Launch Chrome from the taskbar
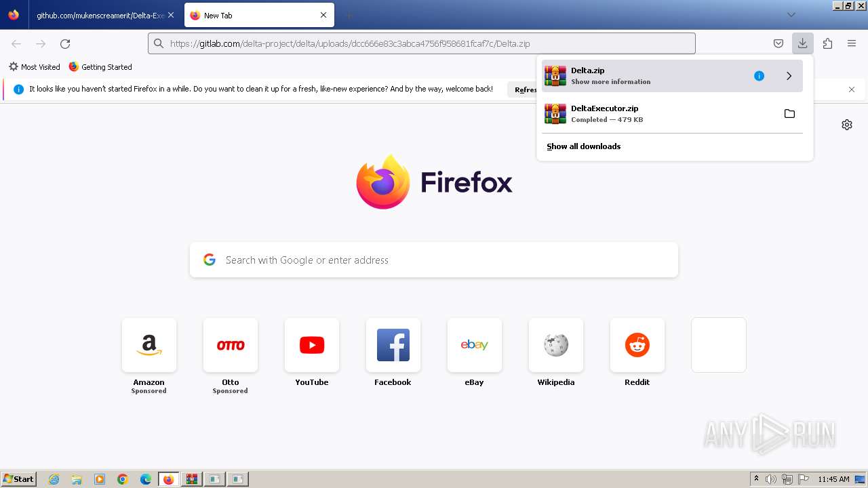The width and height of the screenshot is (868, 488). point(123,479)
